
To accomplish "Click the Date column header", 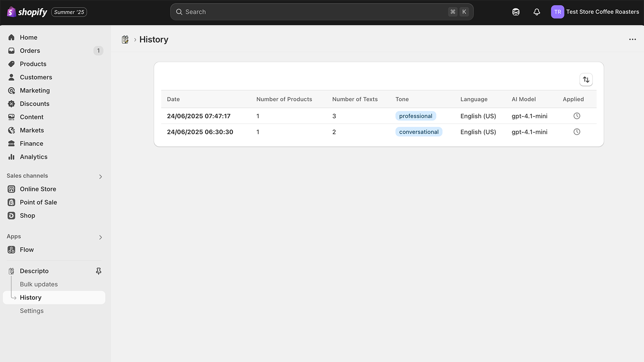I will pos(173,99).
